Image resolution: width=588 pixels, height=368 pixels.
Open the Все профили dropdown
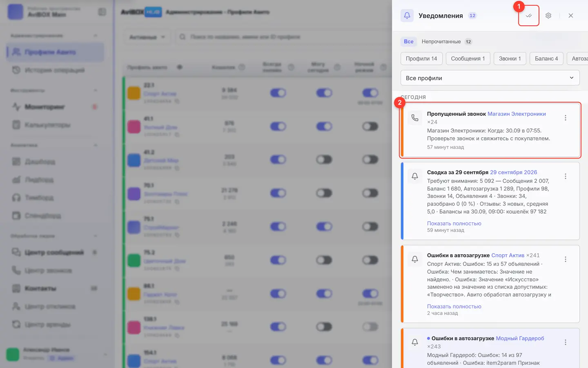[490, 78]
